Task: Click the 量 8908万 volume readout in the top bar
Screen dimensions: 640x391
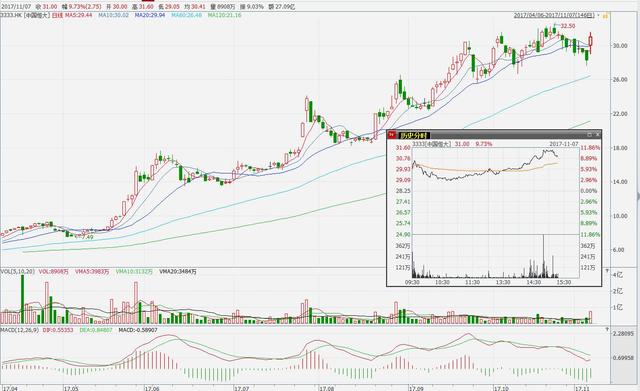Action: tap(224, 7)
